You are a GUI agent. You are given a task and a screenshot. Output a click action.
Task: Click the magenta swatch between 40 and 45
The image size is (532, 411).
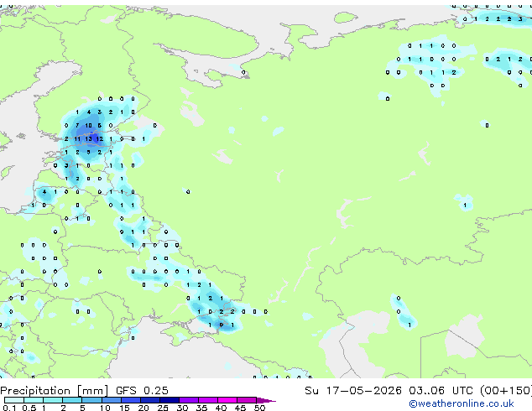click(x=227, y=400)
